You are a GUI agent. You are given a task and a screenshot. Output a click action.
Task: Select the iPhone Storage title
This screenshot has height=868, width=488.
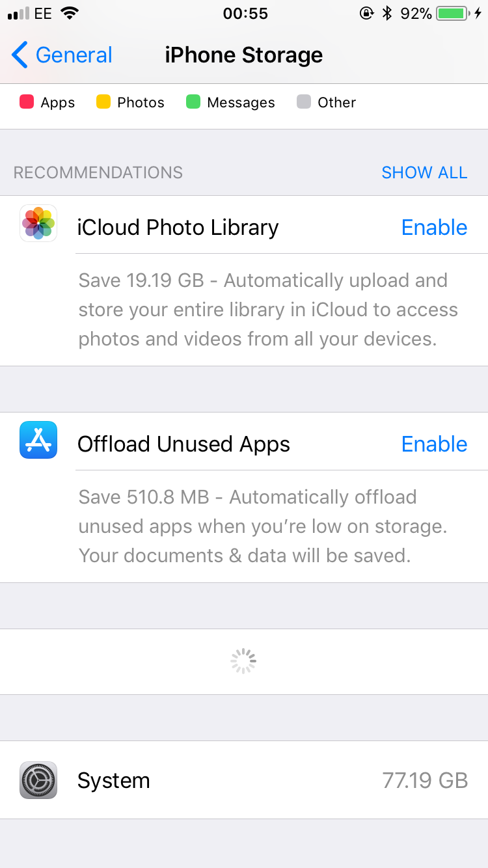pyautogui.click(x=244, y=55)
